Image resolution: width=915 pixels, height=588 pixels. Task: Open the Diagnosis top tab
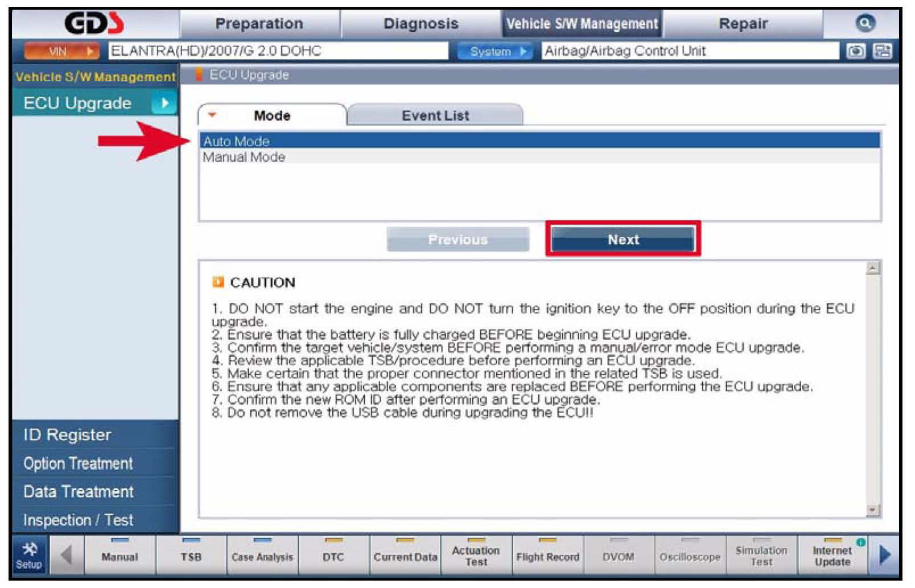[x=421, y=24]
